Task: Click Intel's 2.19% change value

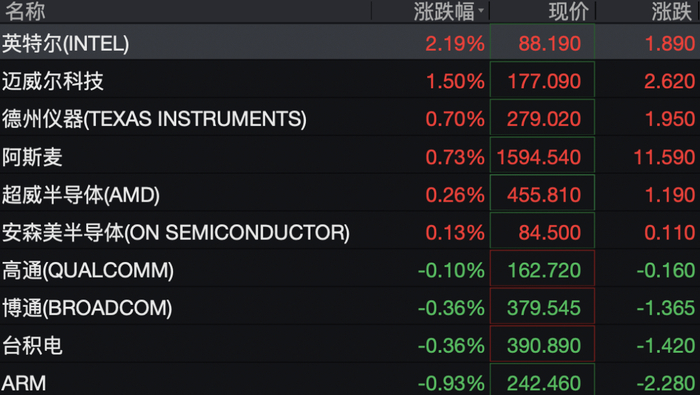Action: pyautogui.click(x=455, y=44)
